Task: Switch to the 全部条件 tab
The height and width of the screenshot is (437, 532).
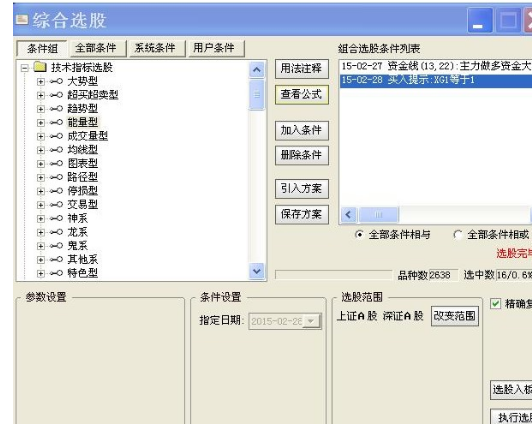Action: pyautogui.click(x=96, y=48)
